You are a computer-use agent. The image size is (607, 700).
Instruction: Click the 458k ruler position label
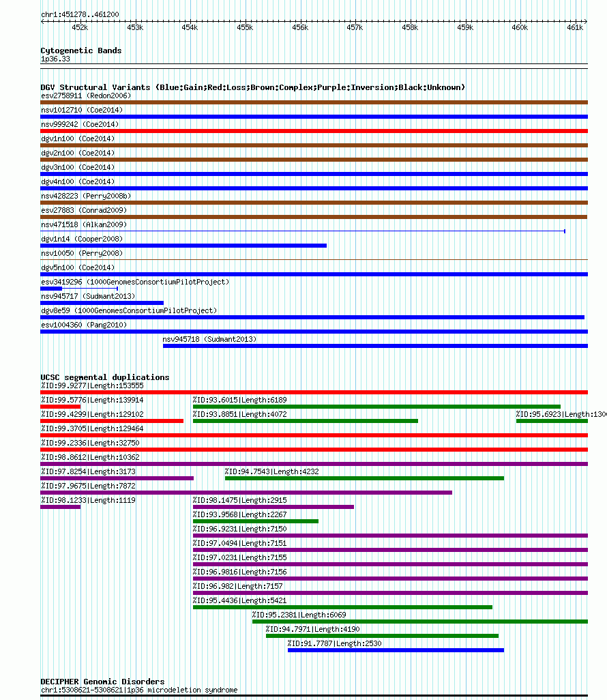[x=410, y=28]
